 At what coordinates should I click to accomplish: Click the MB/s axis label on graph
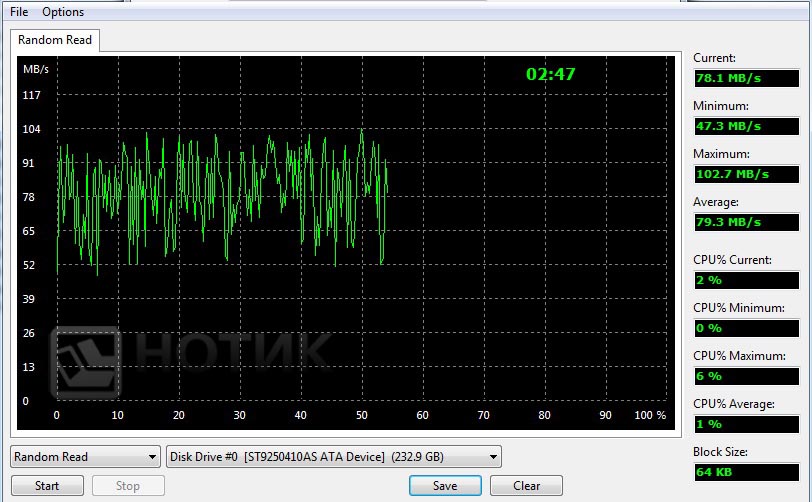[36, 69]
